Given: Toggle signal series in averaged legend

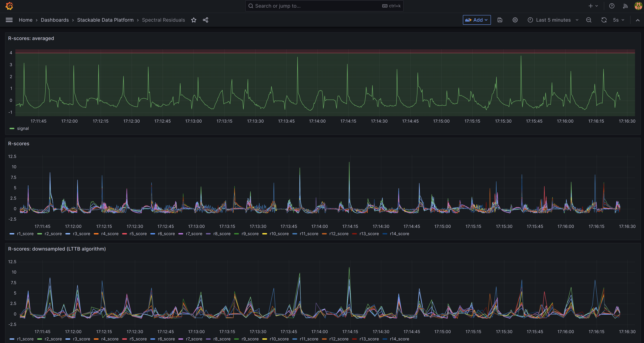Looking at the screenshot, I should tap(23, 129).
